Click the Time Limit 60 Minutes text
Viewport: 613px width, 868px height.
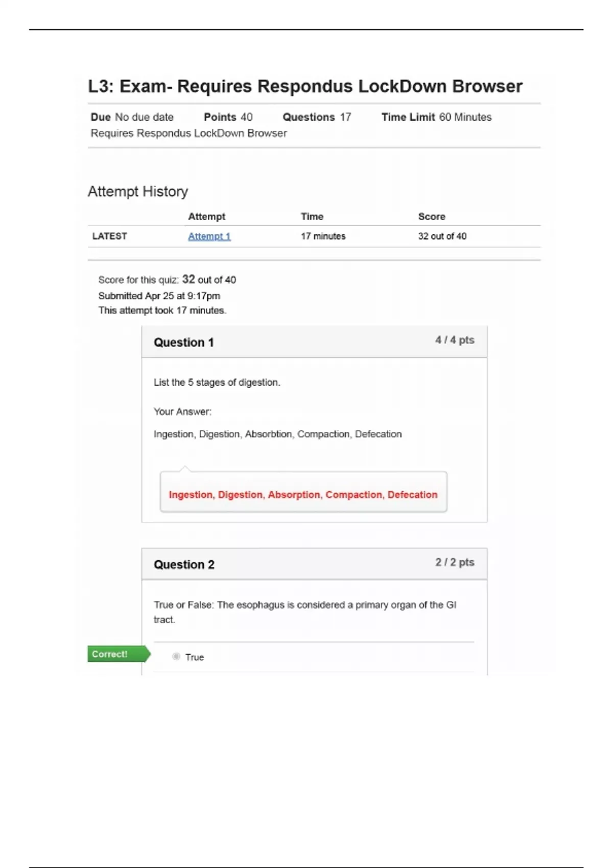436,117
